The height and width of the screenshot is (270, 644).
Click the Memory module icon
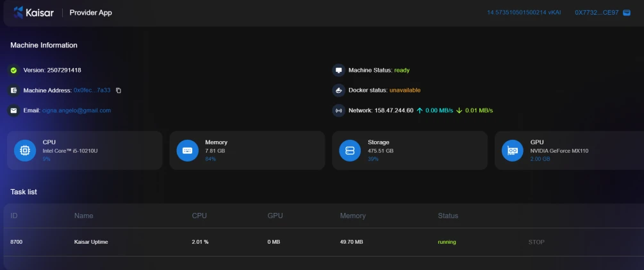(x=187, y=151)
